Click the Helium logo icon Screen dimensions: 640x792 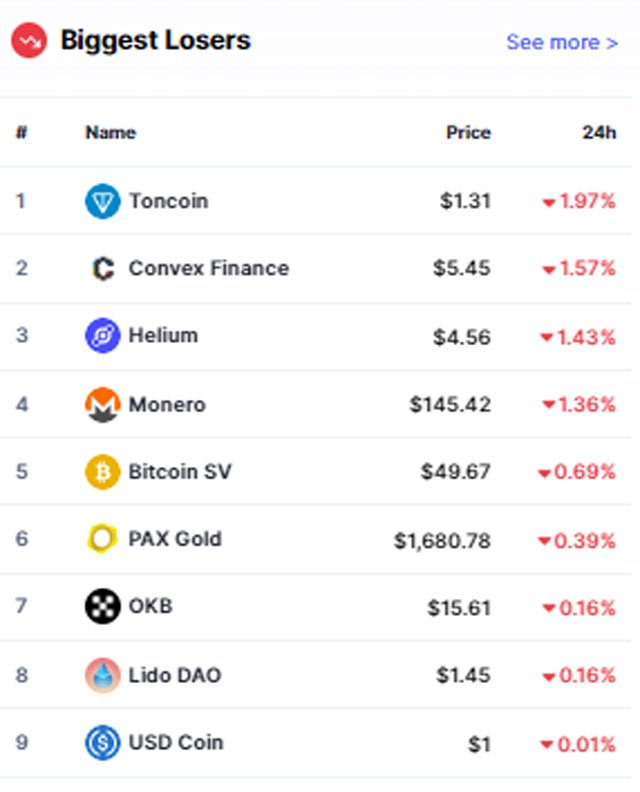[103, 335]
